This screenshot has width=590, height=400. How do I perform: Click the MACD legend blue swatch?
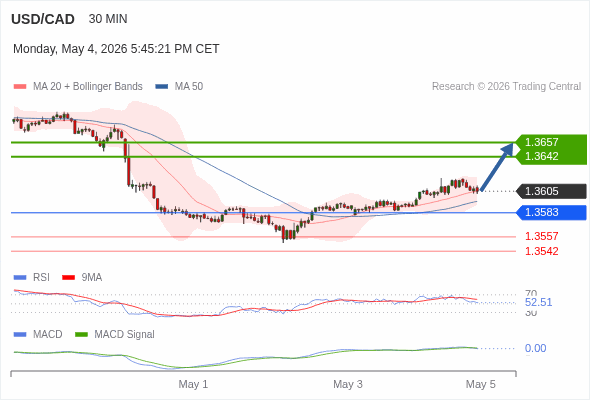(20, 335)
